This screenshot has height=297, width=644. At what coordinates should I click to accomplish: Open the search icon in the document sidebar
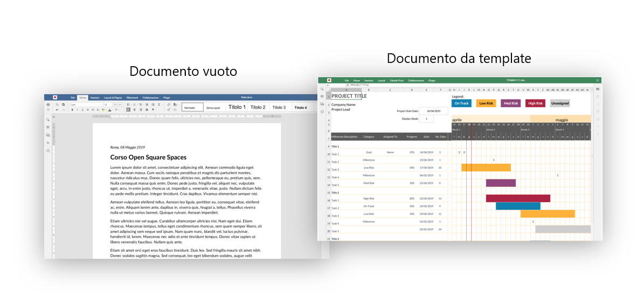coord(47,120)
